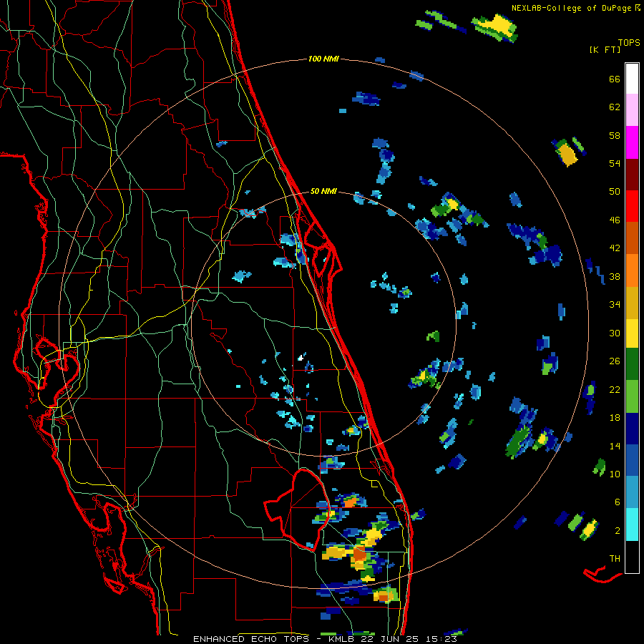Pick the medium blue swatch beside 10
The image size is (644, 644).
tap(632, 460)
